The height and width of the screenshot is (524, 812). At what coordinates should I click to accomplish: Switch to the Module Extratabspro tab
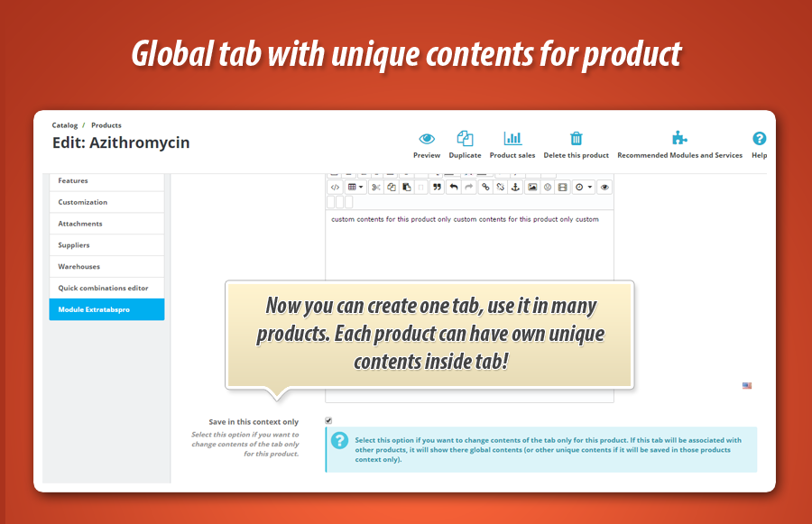point(106,309)
